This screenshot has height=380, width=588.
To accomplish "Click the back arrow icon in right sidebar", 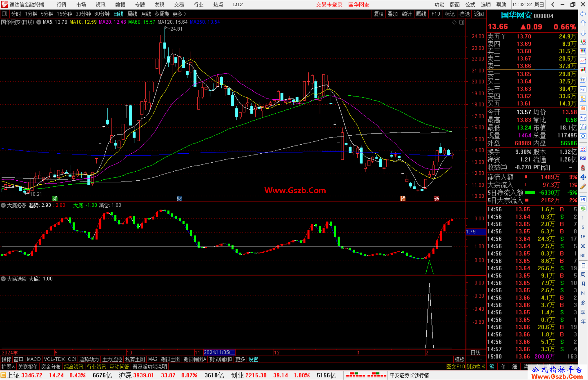I will (583, 14).
